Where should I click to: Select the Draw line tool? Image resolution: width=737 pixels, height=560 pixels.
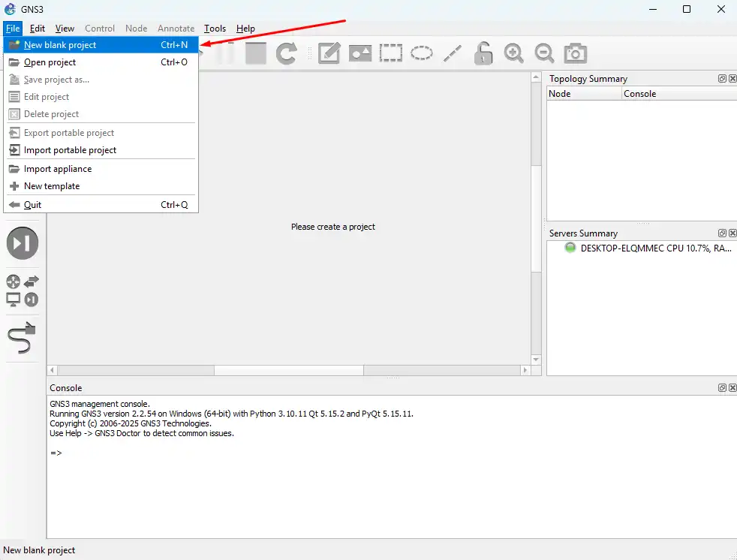coord(453,53)
